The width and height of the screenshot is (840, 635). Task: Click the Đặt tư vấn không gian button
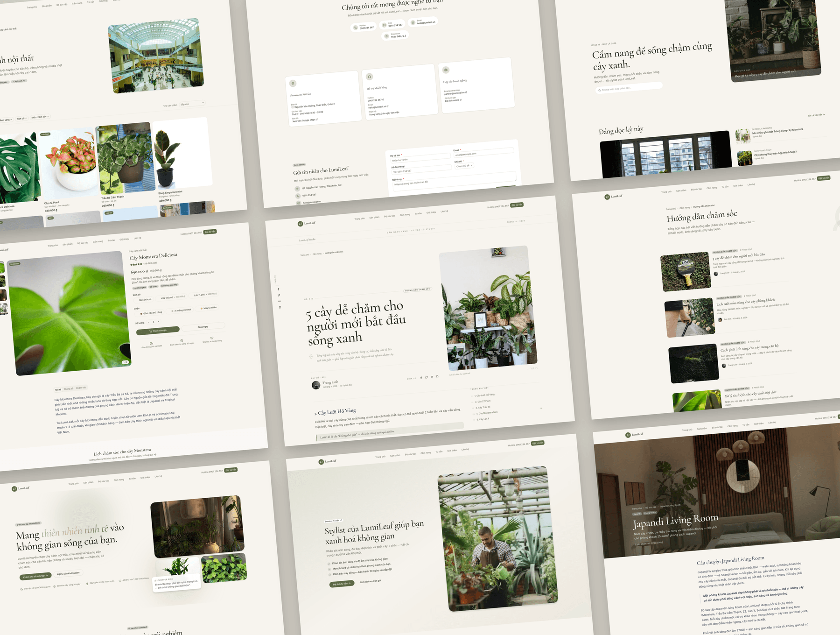tap(68, 573)
